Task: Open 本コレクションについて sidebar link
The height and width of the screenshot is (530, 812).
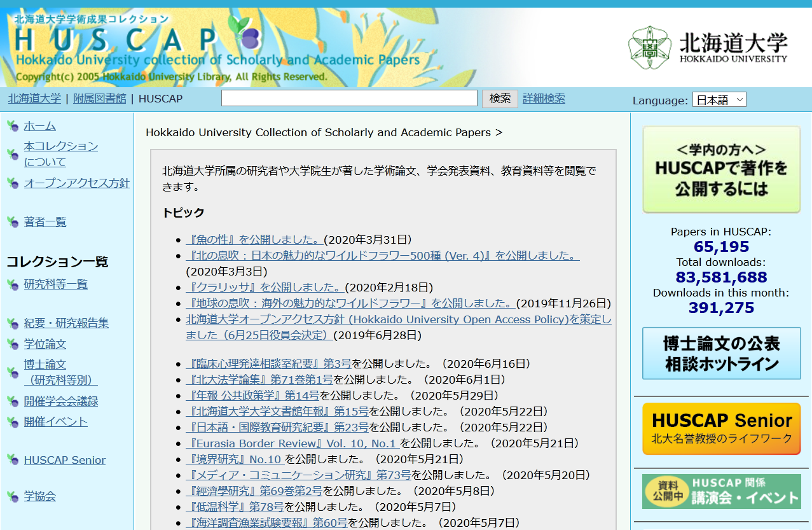Action: pyautogui.click(x=61, y=154)
